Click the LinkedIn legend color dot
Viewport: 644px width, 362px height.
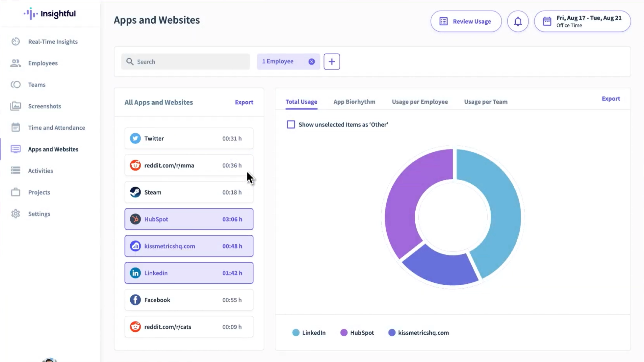[x=296, y=333]
